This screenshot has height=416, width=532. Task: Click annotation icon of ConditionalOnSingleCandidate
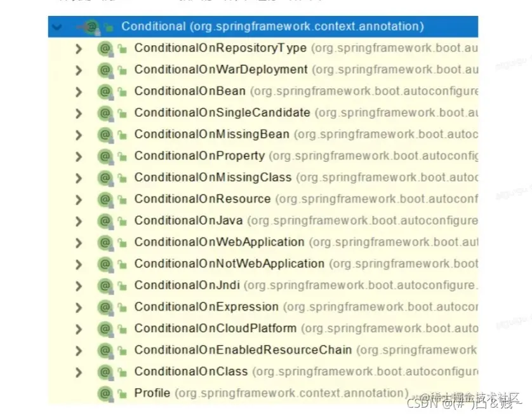105,113
